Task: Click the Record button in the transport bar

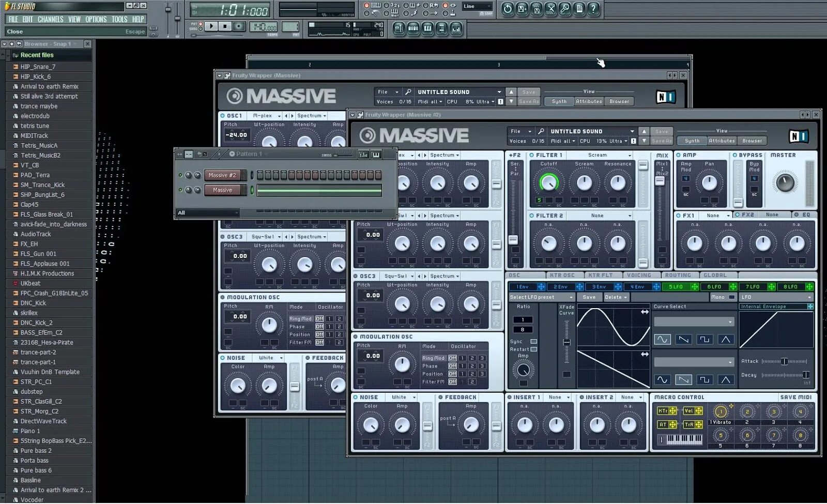Action: 238,26
